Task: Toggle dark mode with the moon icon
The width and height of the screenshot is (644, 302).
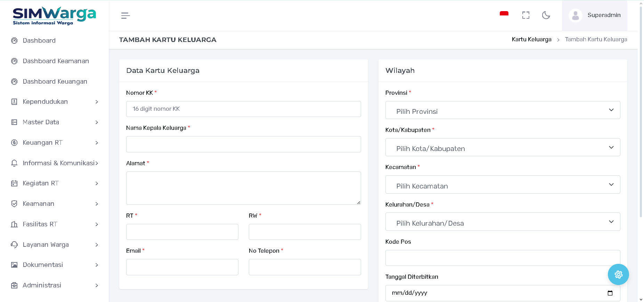Action: 546,15
